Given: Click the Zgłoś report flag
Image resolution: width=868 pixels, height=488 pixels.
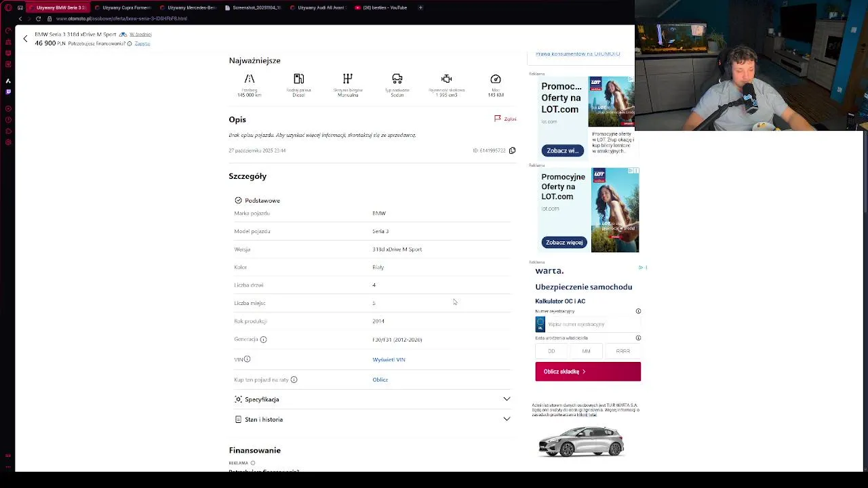Looking at the screenshot, I should [505, 119].
